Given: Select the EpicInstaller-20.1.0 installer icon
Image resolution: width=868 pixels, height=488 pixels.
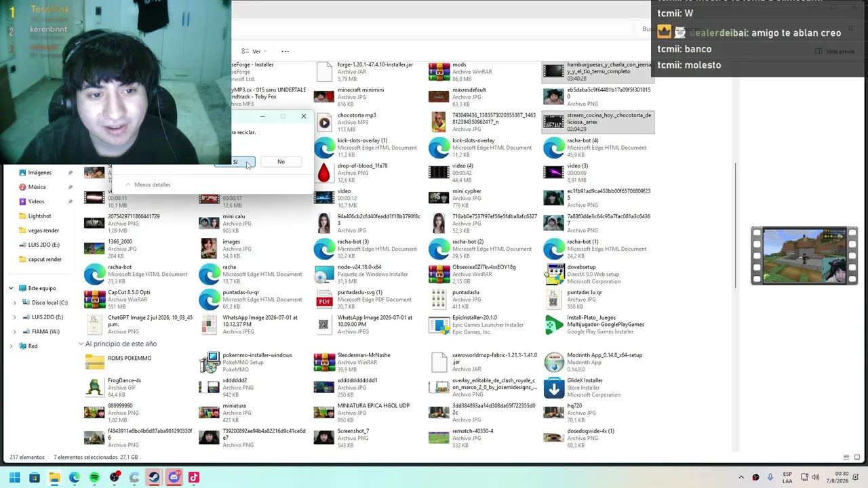Looking at the screenshot, I should tap(439, 325).
